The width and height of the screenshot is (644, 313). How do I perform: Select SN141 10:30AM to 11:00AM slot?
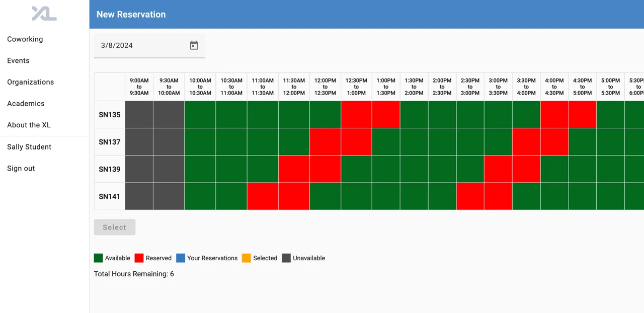pyautogui.click(x=231, y=196)
